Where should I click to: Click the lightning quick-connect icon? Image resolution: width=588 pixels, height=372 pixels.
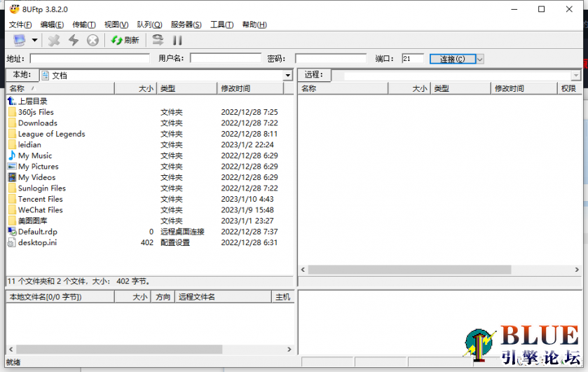coord(74,40)
